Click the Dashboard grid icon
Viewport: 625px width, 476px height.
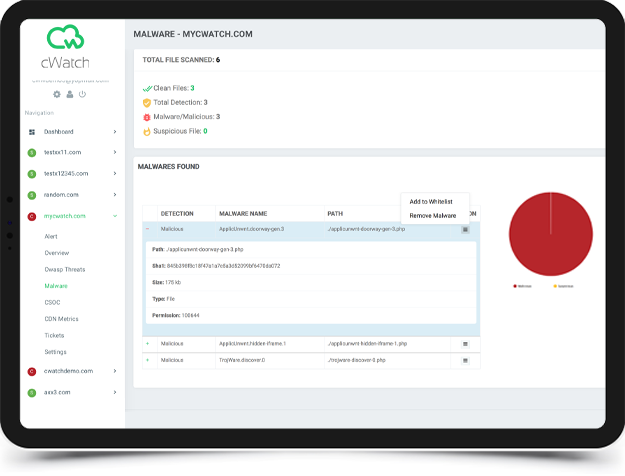coord(32,132)
